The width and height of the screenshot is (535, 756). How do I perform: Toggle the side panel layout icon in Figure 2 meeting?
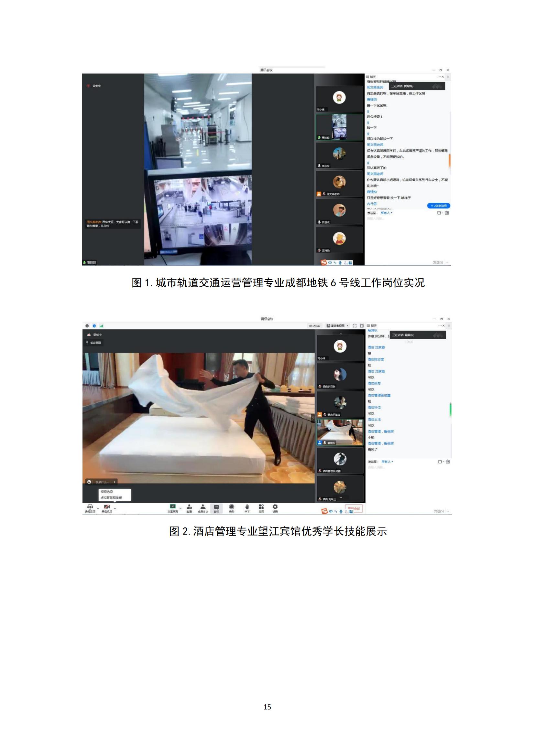click(x=362, y=326)
